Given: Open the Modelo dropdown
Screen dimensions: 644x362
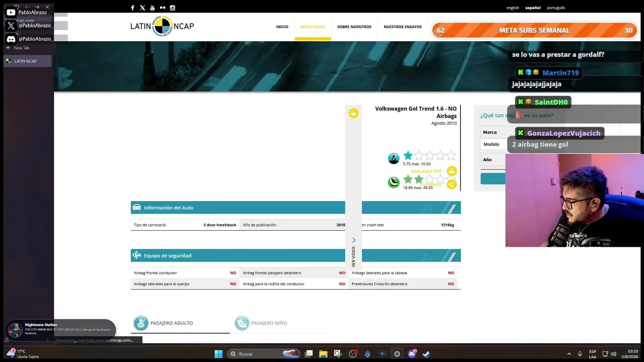Looking at the screenshot, I should point(550,144).
